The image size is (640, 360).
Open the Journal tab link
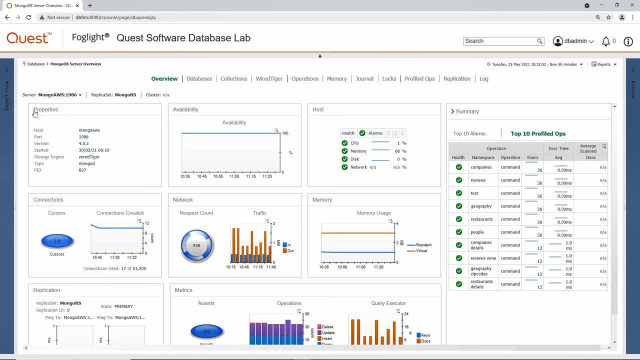tap(364, 79)
